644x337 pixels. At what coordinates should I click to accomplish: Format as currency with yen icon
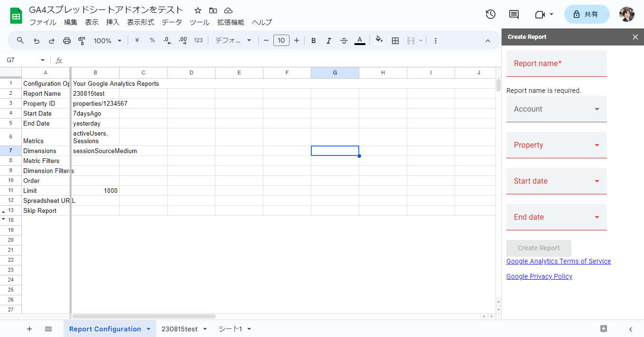pyautogui.click(x=137, y=41)
